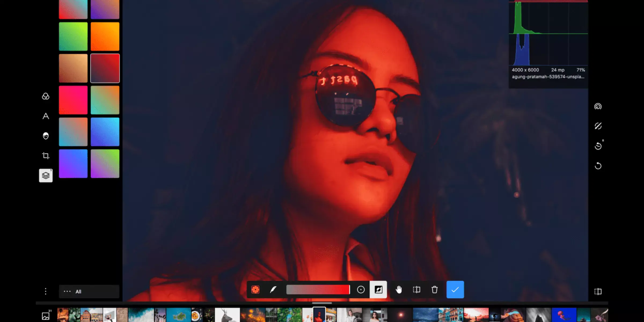Select the Gradient/color picker tool
Screen dimensions: 644x322
pos(318,290)
